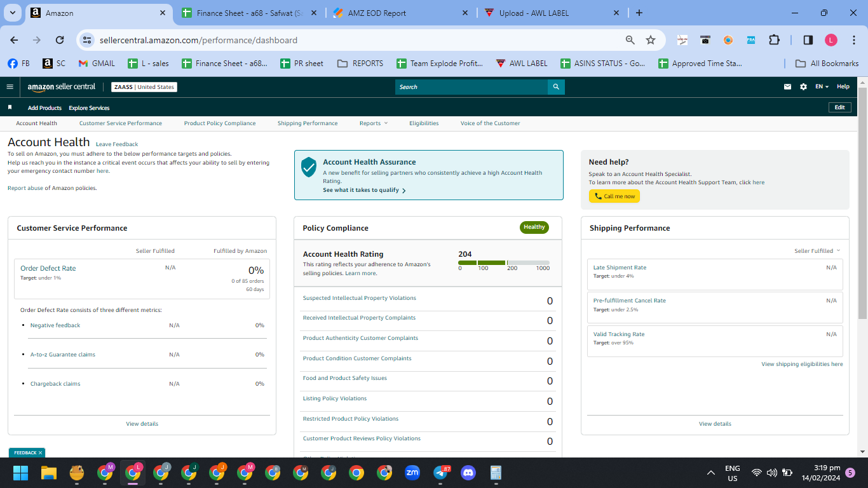Open the Seller Fulfilled shipping dropdown
Image resolution: width=868 pixels, height=488 pixels.
[x=817, y=251]
